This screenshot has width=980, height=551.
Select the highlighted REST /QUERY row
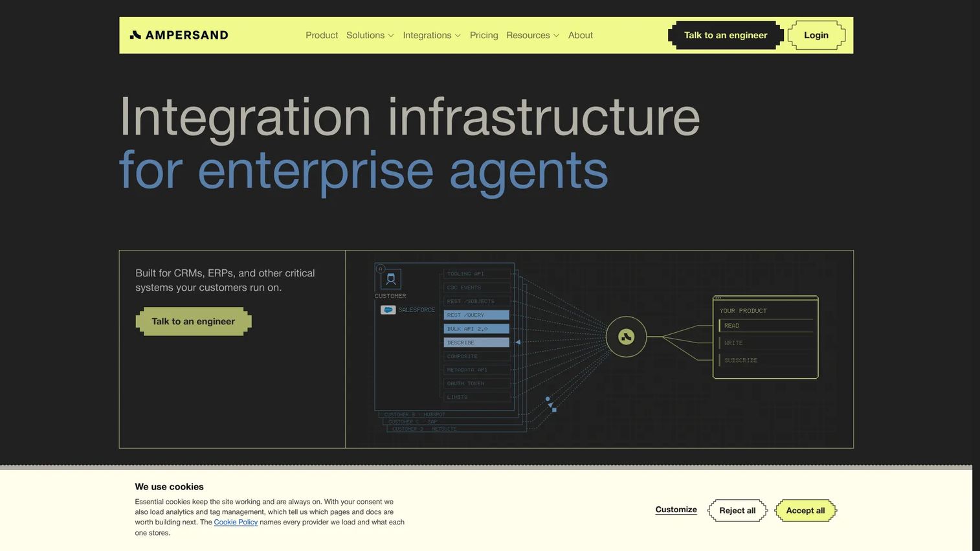pyautogui.click(x=476, y=315)
